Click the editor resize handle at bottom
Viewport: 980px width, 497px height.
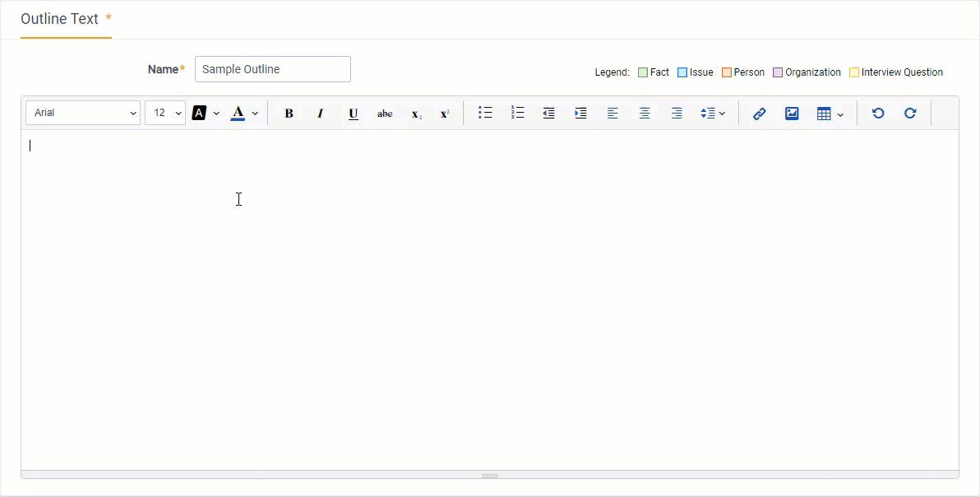point(490,475)
